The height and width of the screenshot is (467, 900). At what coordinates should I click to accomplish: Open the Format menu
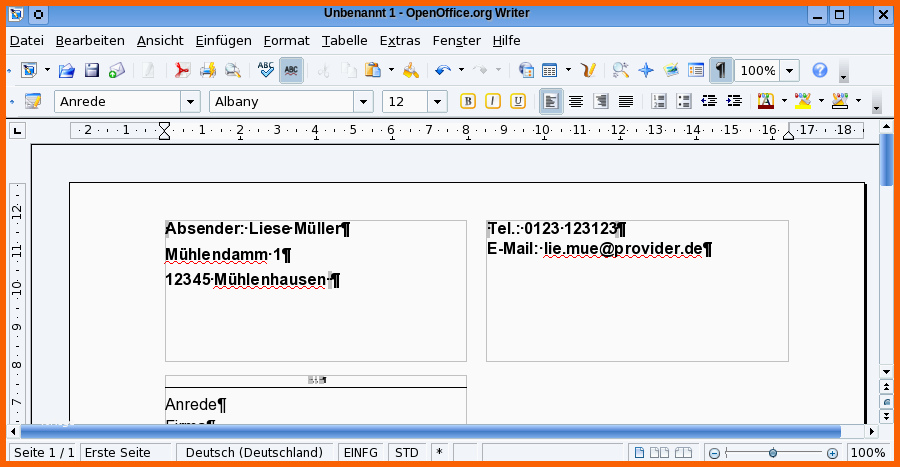(x=286, y=41)
